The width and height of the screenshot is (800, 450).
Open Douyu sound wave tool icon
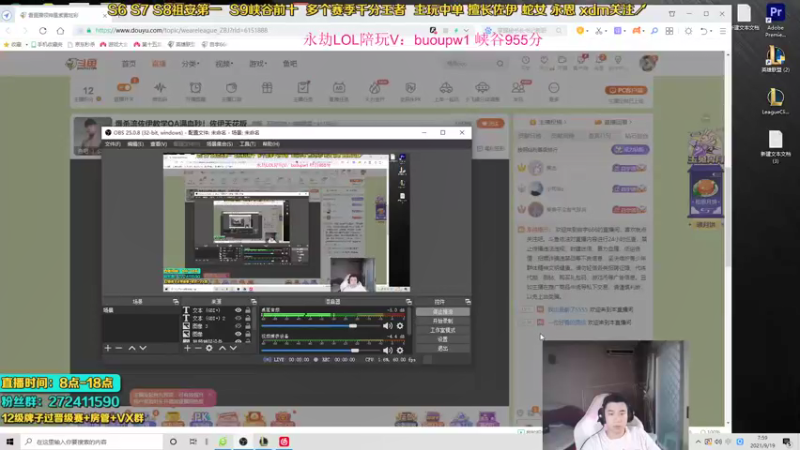(x=160, y=88)
